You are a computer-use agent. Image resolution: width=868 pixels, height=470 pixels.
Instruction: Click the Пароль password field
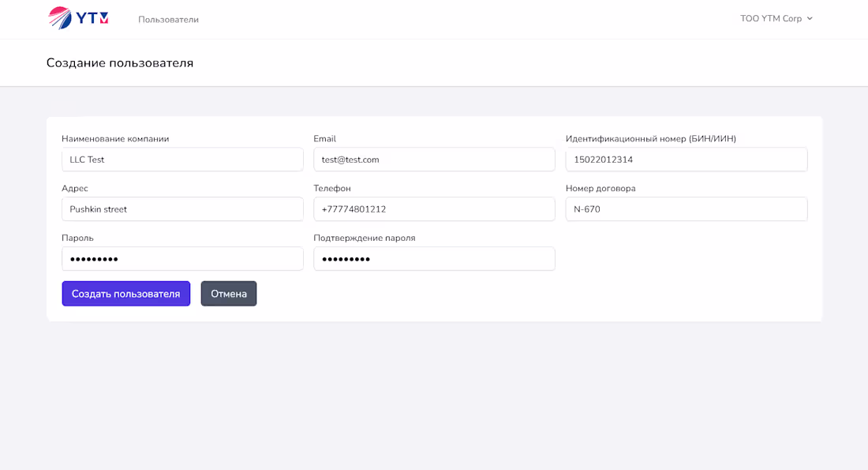(x=182, y=258)
